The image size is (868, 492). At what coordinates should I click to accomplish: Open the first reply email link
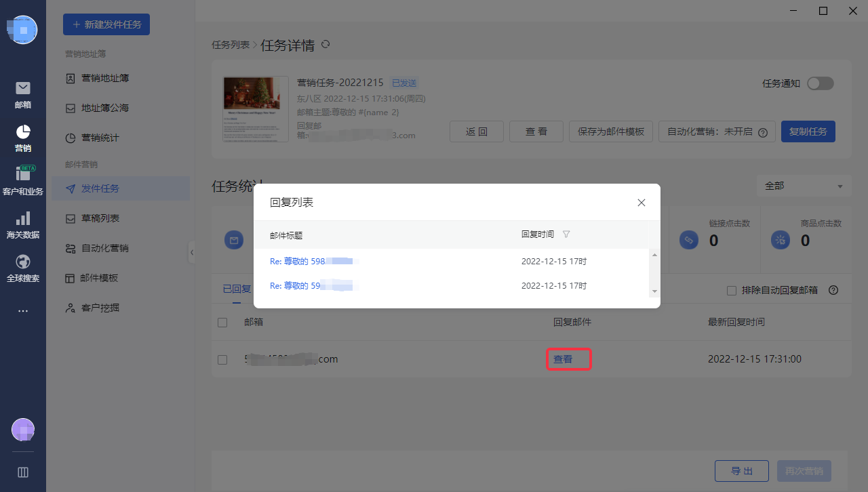pyautogui.click(x=313, y=261)
